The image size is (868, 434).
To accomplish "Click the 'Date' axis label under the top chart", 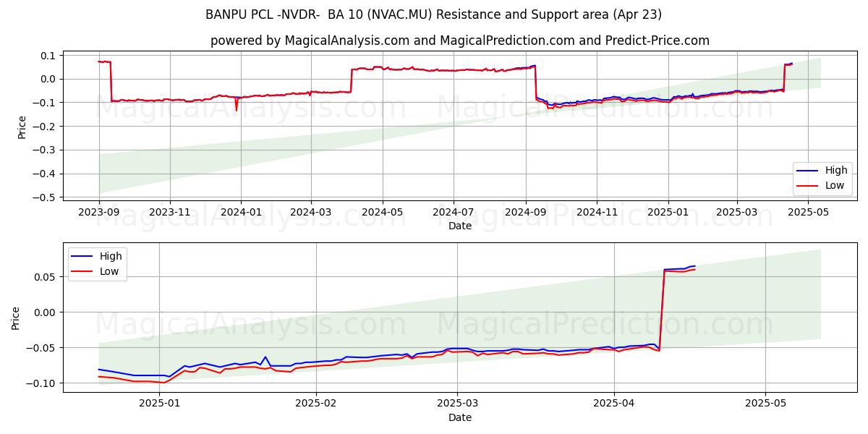I will coord(460,226).
